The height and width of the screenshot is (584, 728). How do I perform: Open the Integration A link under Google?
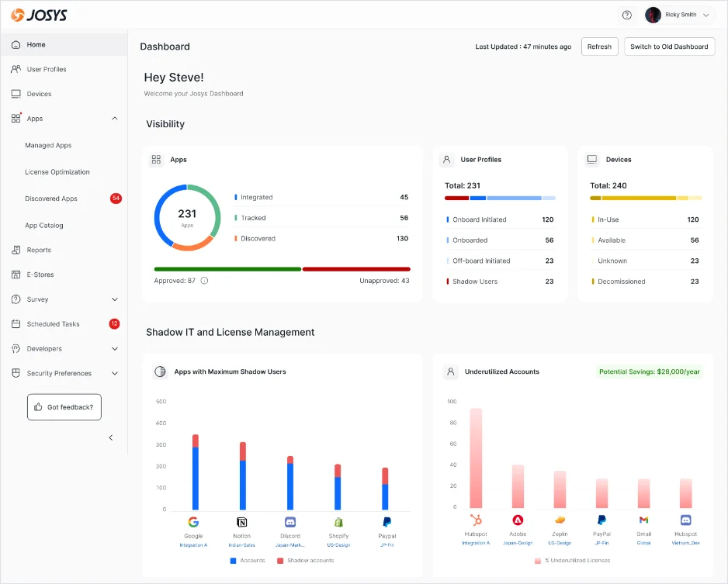coord(193,545)
